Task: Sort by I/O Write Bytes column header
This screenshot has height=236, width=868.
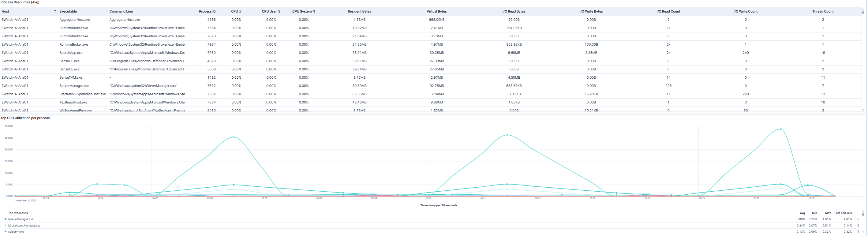Action: tap(591, 11)
